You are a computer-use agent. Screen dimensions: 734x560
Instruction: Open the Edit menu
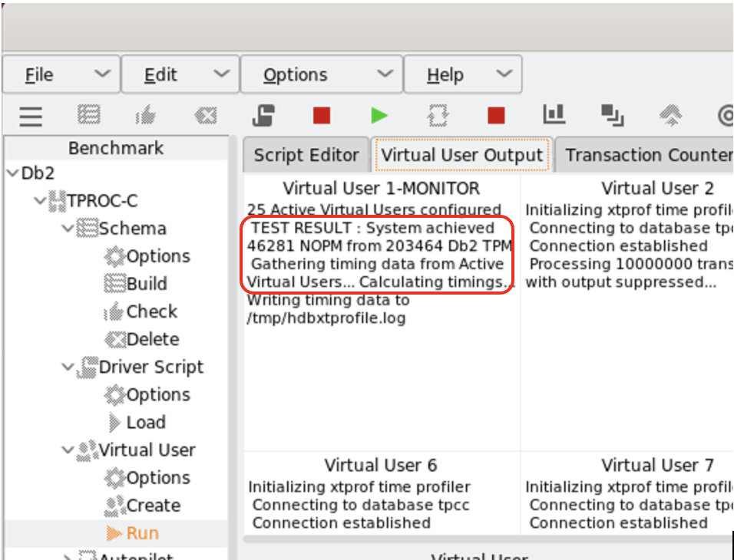tap(180, 74)
